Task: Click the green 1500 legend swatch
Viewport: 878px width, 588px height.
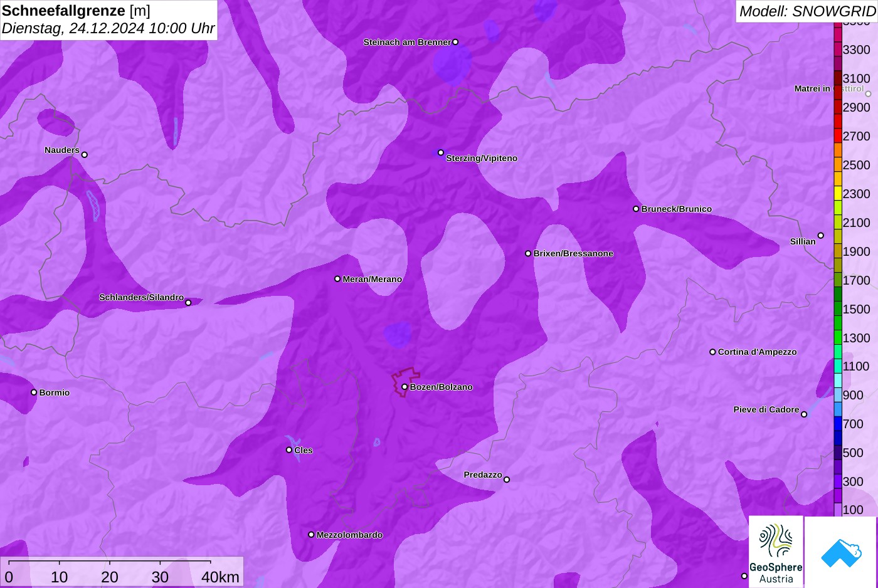Action: click(x=838, y=309)
